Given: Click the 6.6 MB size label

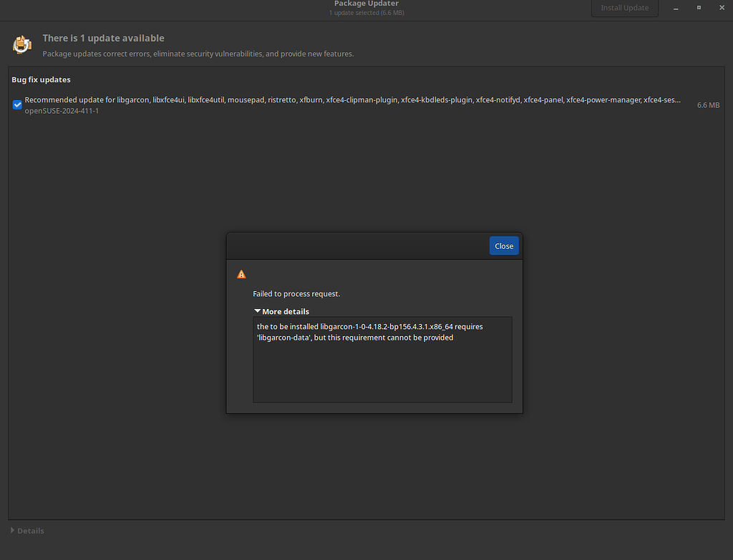Looking at the screenshot, I should point(707,104).
